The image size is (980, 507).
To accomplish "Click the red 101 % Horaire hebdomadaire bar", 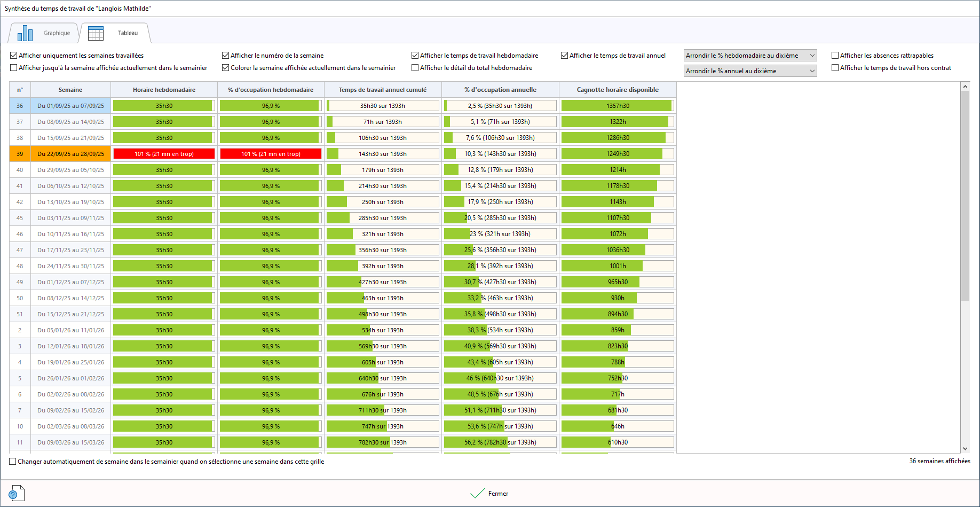I will point(164,154).
